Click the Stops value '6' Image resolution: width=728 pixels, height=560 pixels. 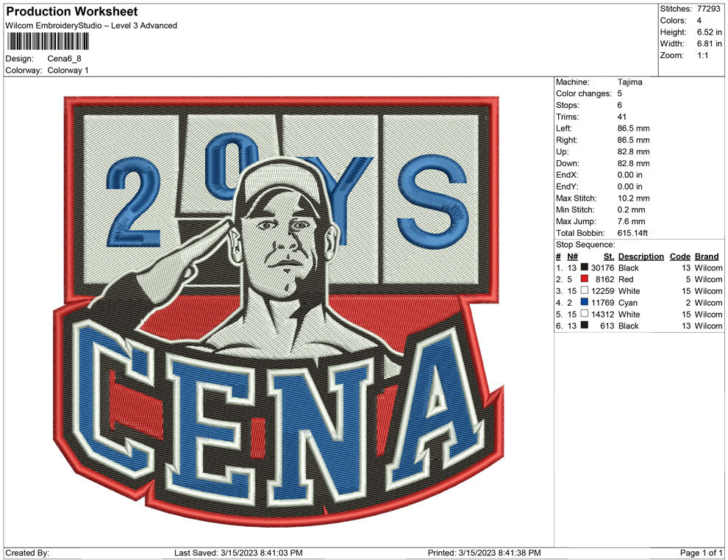(619, 105)
